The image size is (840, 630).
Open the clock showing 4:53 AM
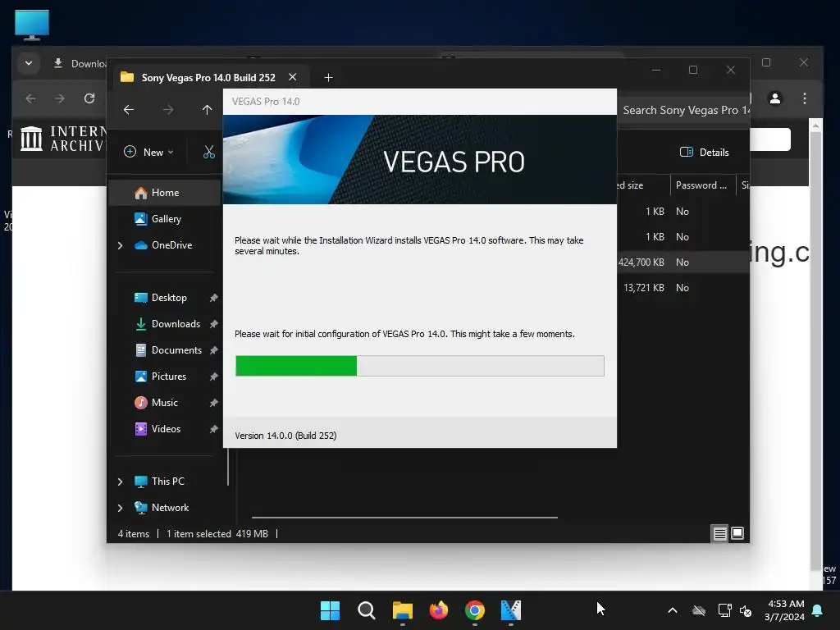click(785, 610)
